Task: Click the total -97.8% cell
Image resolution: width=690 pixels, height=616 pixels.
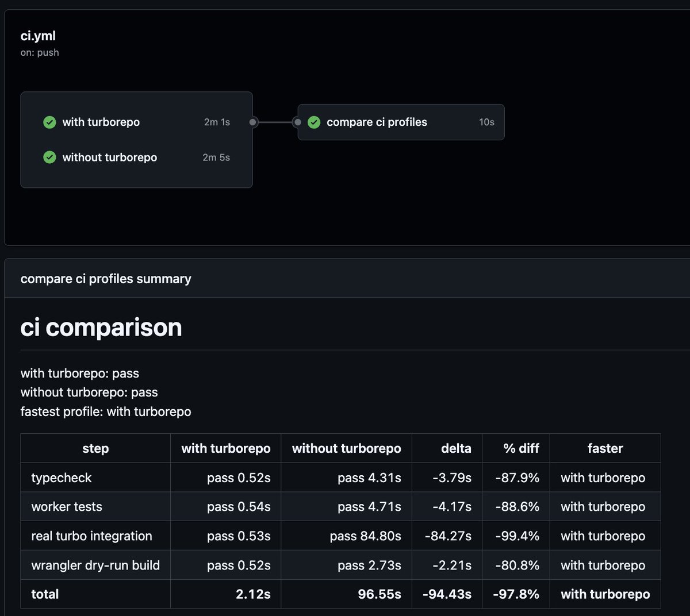Action: tap(516, 594)
